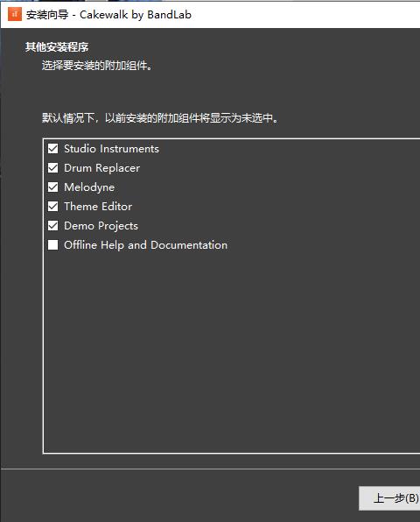Select the Studio Instruments label text

111,149
